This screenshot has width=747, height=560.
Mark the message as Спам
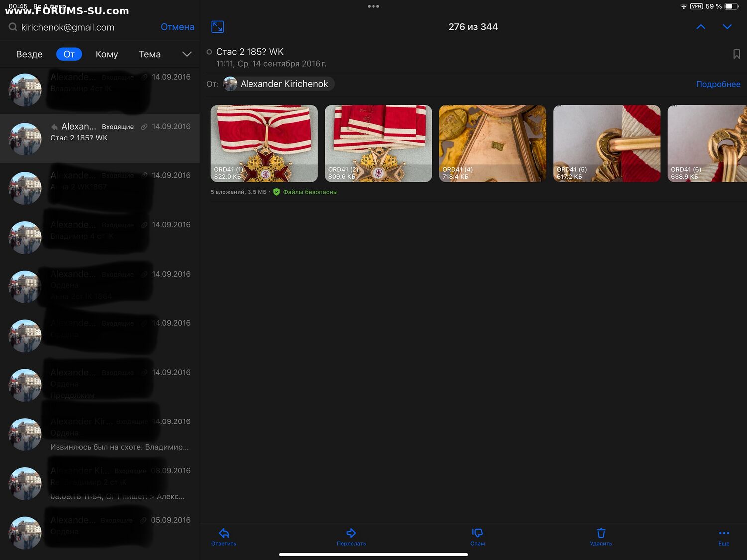[477, 537]
